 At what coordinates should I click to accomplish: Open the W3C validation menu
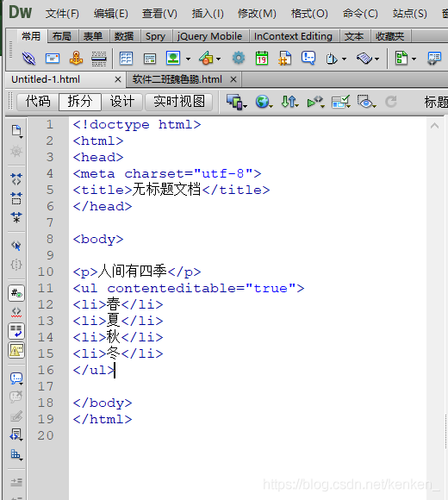[316, 102]
